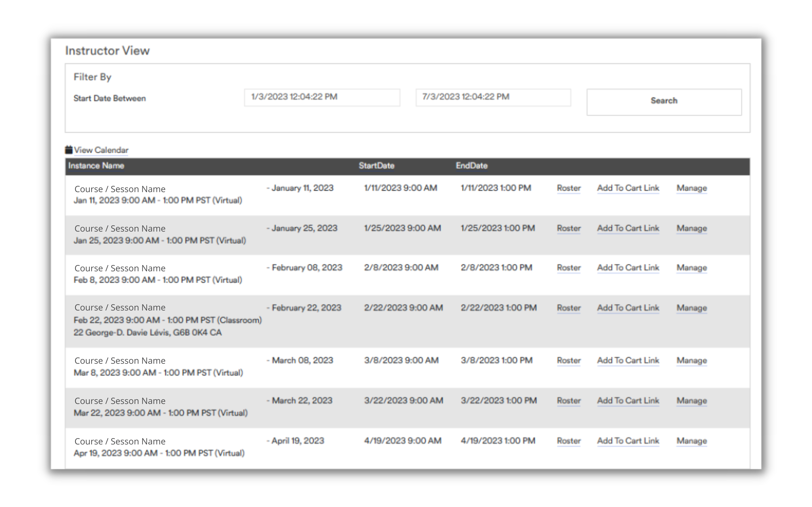Open Roster for the February 22, 2023 session
This screenshot has height=507, width=812.
pos(569,308)
